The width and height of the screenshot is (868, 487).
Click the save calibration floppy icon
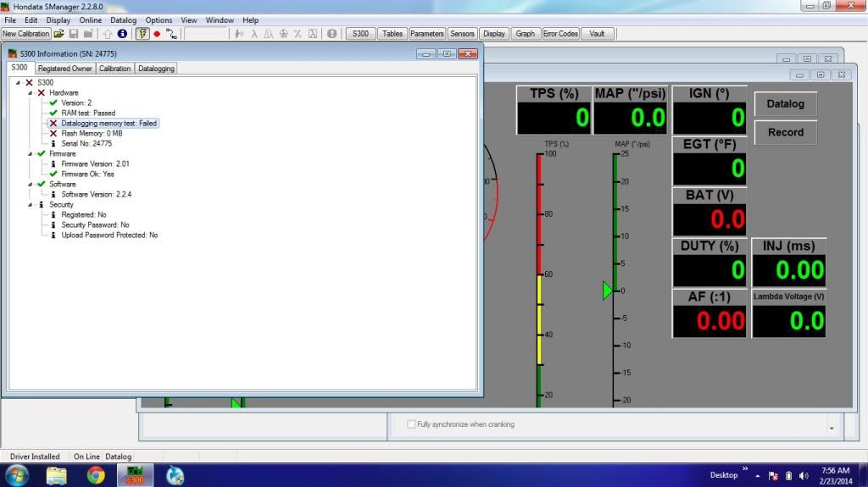(74, 34)
